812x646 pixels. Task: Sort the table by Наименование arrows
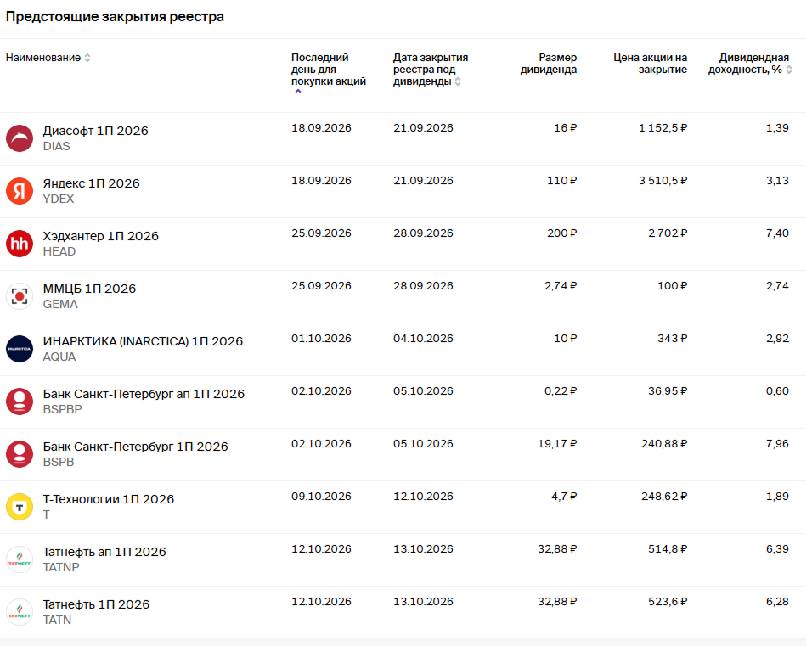pos(87,58)
